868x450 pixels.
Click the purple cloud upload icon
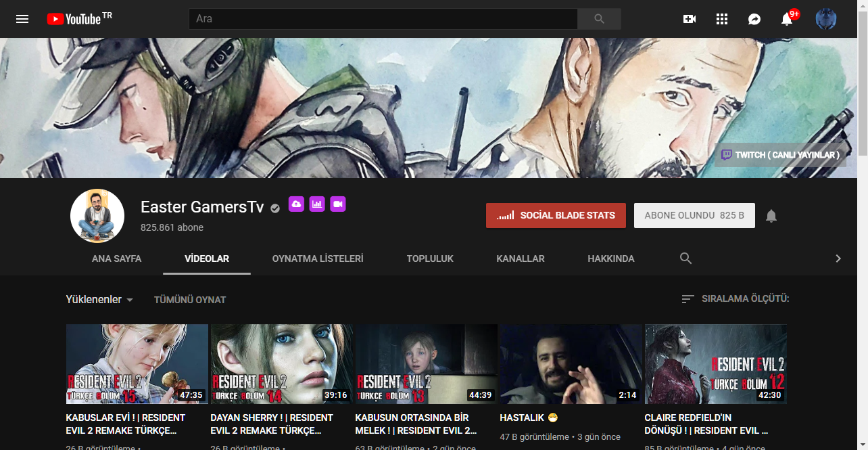tap(296, 204)
